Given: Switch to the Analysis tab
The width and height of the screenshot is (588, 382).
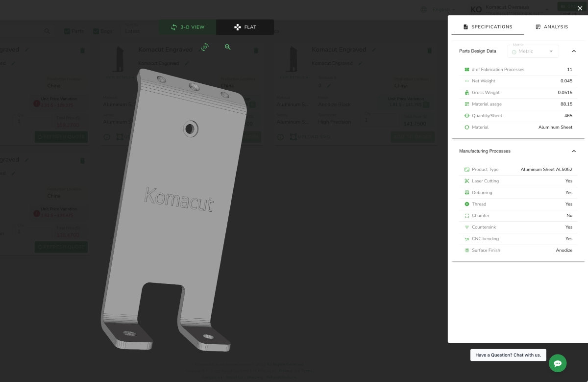Looking at the screenshot, I should point(552,27).
